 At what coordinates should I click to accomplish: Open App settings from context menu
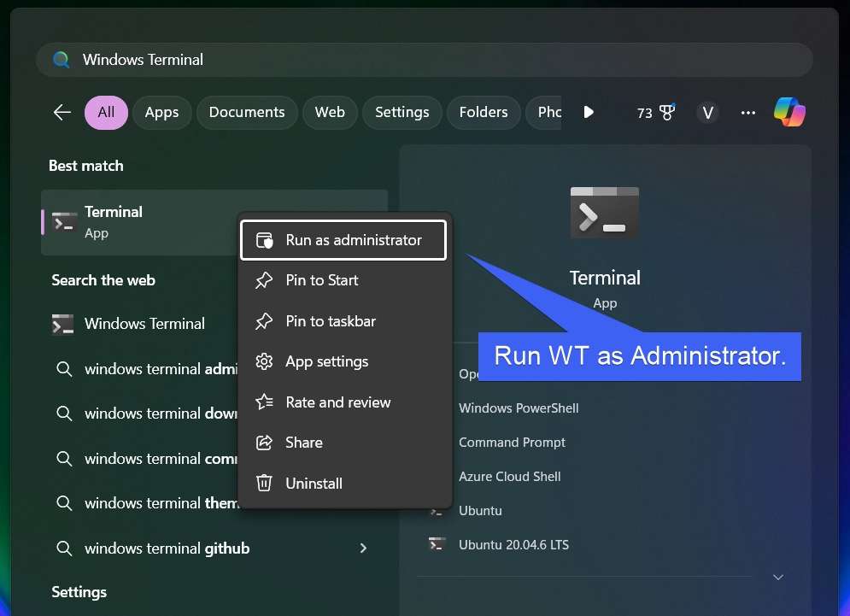(343, 361)
